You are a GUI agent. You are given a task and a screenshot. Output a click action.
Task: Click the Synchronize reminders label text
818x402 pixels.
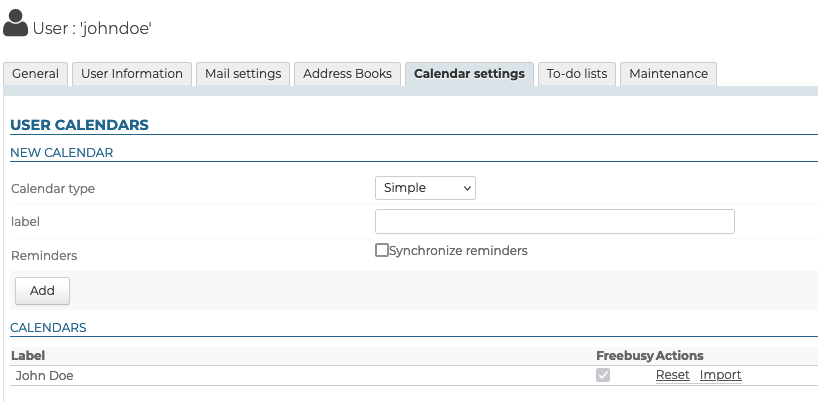pos(458,251)
